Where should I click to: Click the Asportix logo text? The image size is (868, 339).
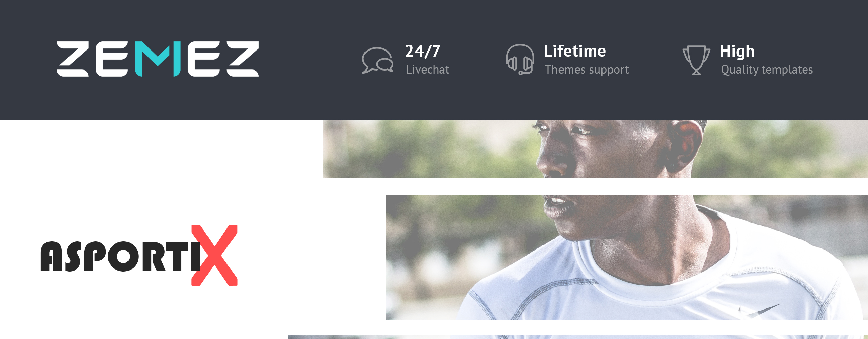139,256
